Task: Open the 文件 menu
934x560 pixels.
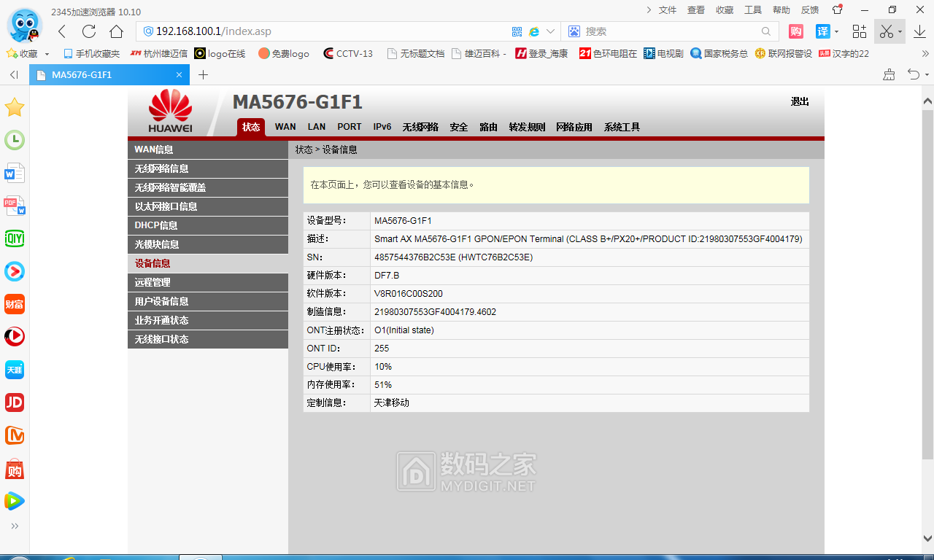Action: pyautogui.click(x=668, y=10)
